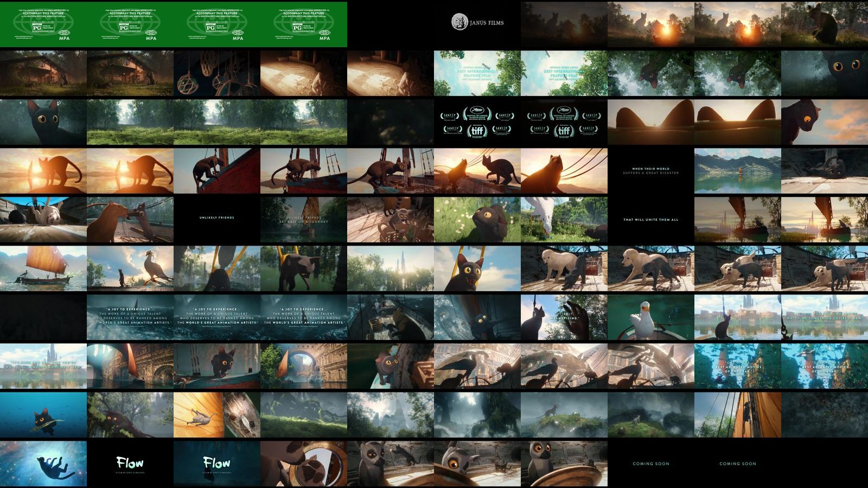Select the frame of cat eyes in darkness
This screenshot has height=488, width=868.
pyautogui.click(x=825, y=73)
